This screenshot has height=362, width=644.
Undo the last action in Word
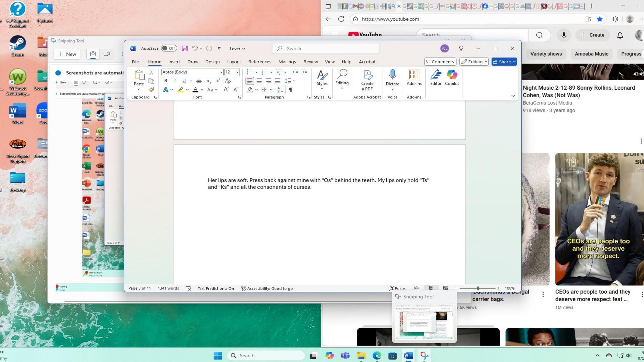pyautogui.click(x=195, y=48)
